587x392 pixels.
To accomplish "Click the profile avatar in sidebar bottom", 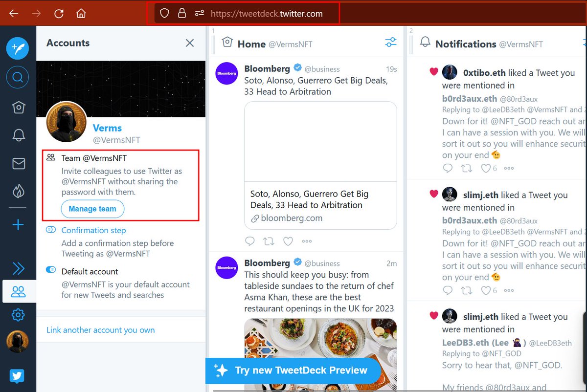I will 18,342.
